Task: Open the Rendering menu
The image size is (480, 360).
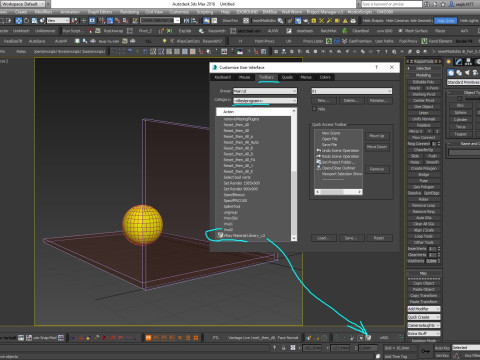Action: tap(129, 12)
